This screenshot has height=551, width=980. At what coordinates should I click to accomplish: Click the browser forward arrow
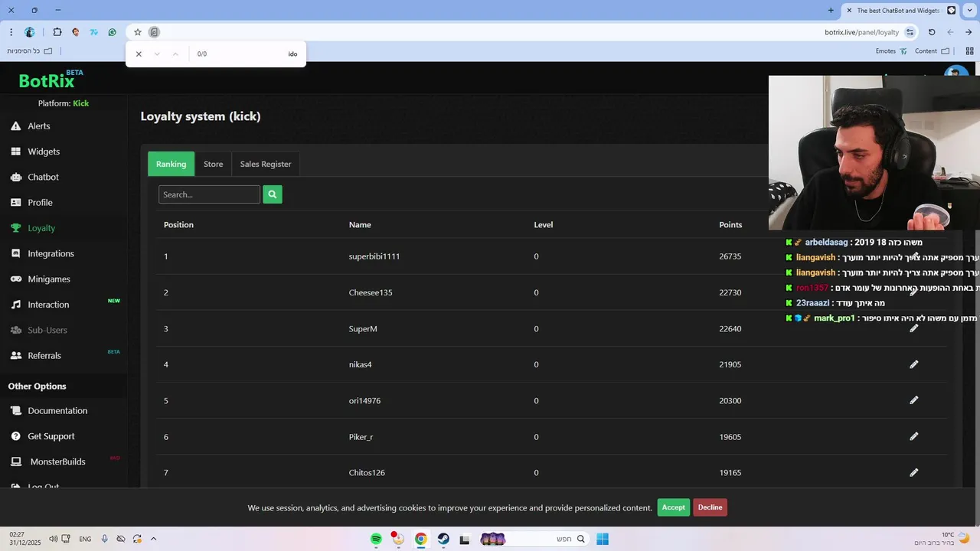click(969, 32)
